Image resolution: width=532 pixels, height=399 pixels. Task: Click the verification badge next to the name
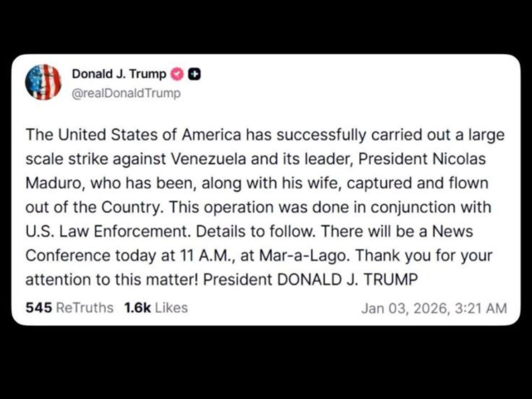point(178,74)
